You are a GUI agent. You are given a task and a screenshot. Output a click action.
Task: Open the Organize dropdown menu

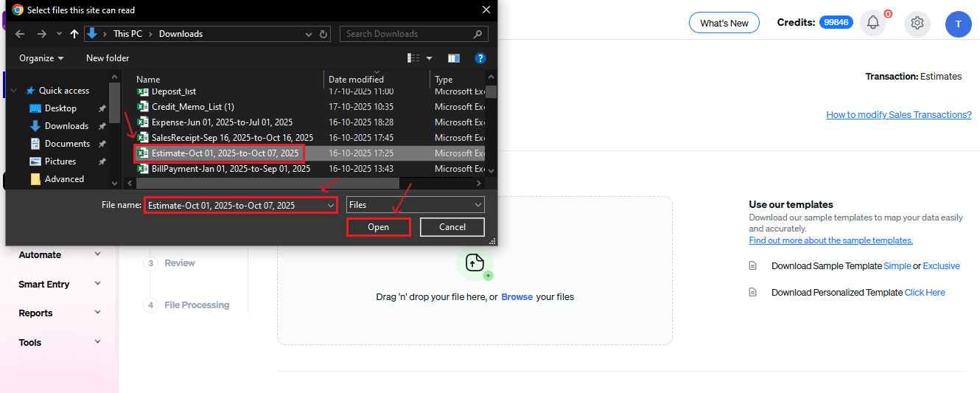click(x=41, y=58)
